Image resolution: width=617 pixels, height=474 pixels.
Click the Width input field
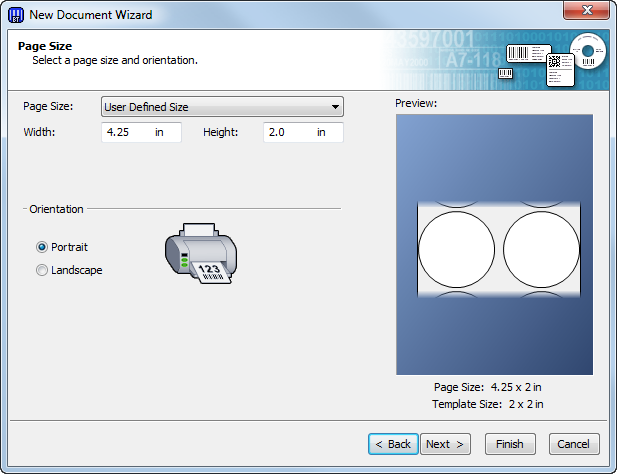[141, 132]
